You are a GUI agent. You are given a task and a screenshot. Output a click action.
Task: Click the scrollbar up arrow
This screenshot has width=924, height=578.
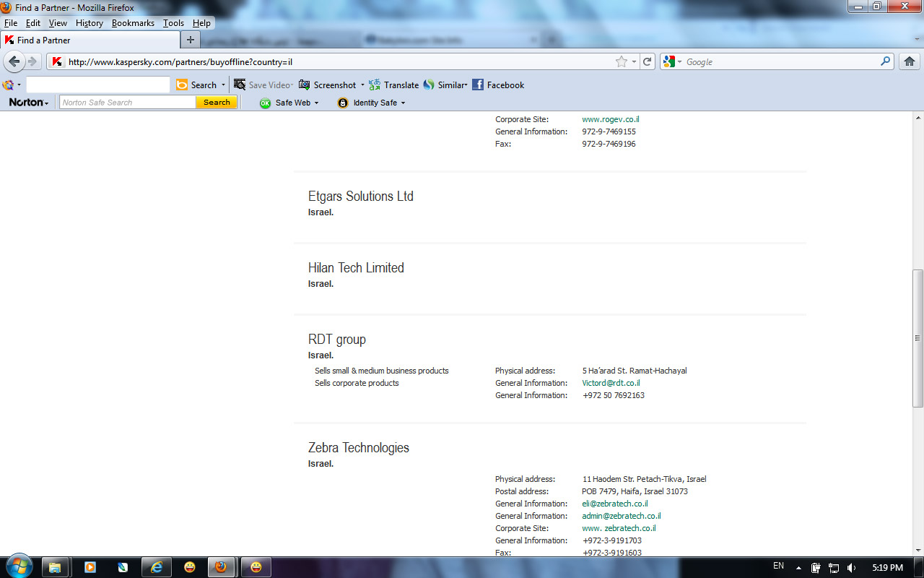918,117
